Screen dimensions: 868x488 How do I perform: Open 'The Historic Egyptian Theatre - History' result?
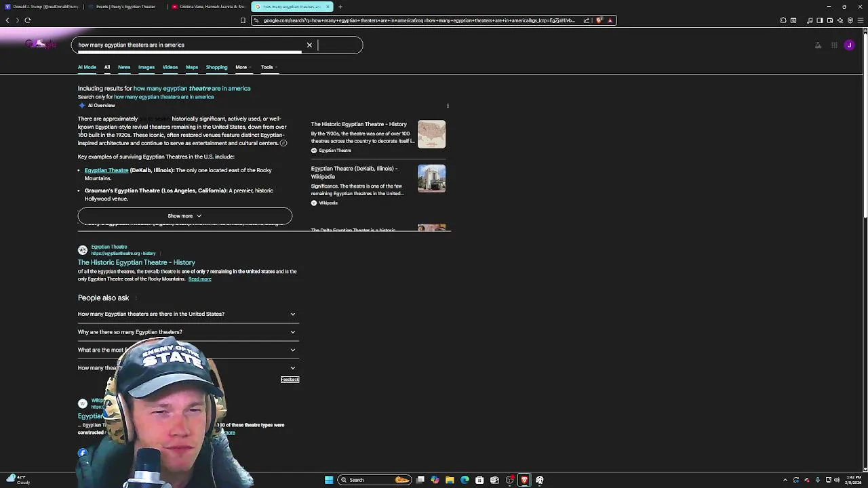[x=136, y=262]
